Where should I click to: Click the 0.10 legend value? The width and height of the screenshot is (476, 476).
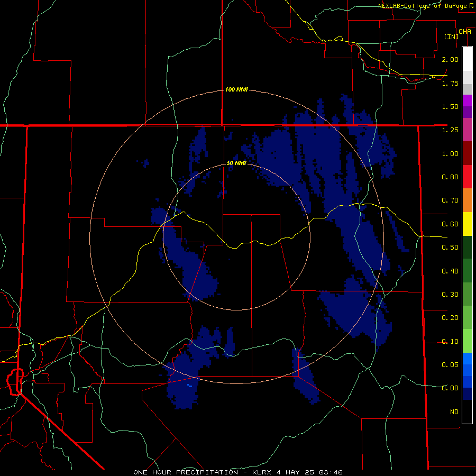click(x=450, y=342)
